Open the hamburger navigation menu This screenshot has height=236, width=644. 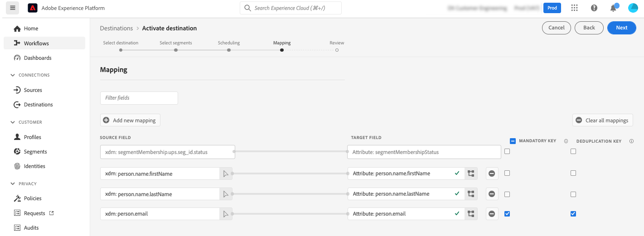(x=12, y=8)
